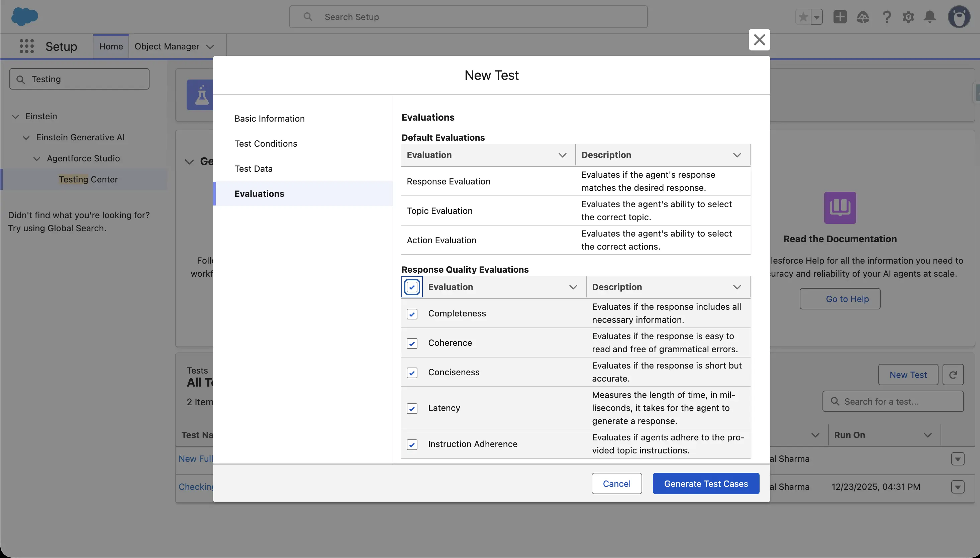This screenshot has width=980, height=558.
Task: Disable the Latency evaluation
Action: pos(411,408)
